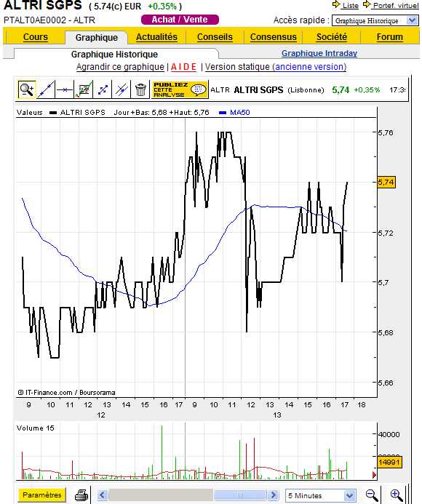Click the Liste link at top
Viewport: 422px width, 504px height.
coord(351,6)
